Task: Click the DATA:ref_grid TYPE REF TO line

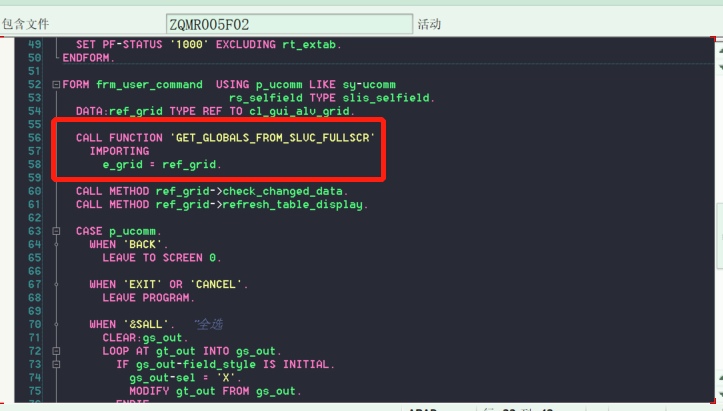Action: [215, 111]
